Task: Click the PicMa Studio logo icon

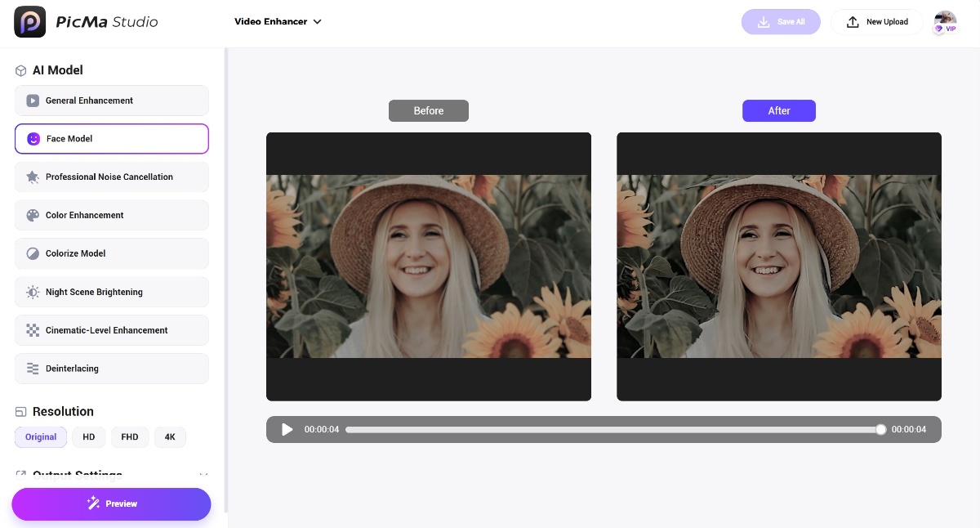Action: pyautogui.click(x=30, y=22)
